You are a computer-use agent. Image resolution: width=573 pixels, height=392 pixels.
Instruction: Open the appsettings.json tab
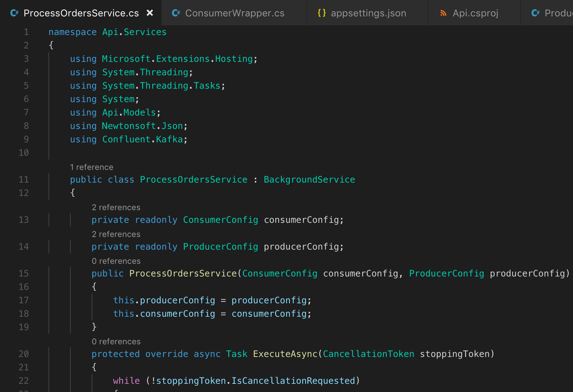[x=368, y=13]
